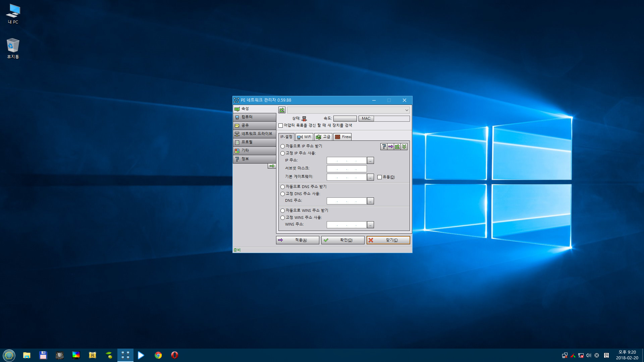Open the 프로필 section in sidebar
The width and height of the screenshot is (644, 362).
click(x=255, y=142)
